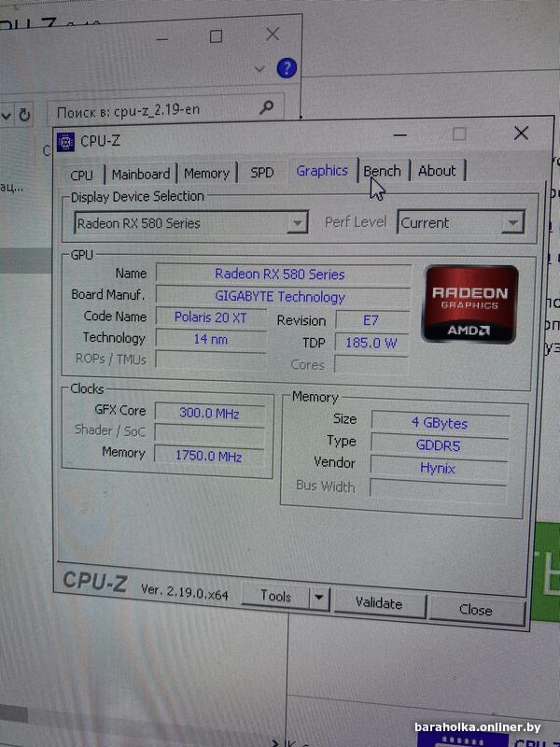Open the SPD tab
The image size is (560, 747).
tap(262, 173)
